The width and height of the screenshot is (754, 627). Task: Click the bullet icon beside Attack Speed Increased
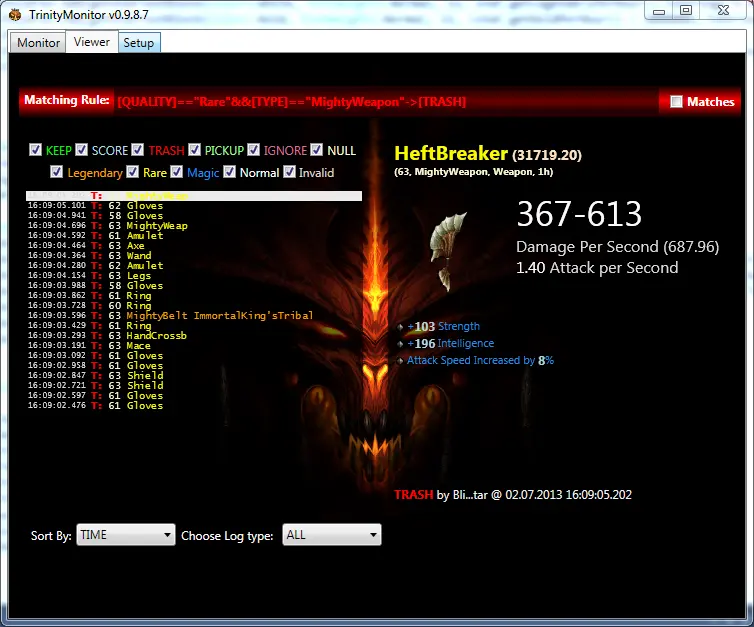[400, 361]
